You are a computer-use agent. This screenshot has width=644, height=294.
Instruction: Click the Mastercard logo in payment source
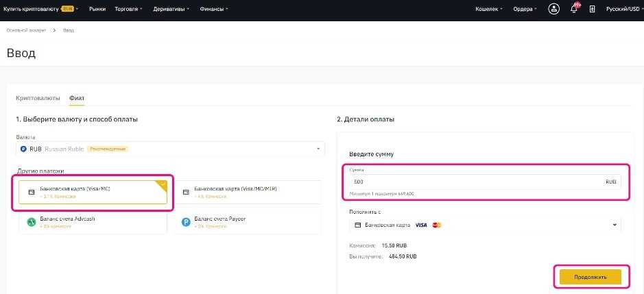pos(437,225)
